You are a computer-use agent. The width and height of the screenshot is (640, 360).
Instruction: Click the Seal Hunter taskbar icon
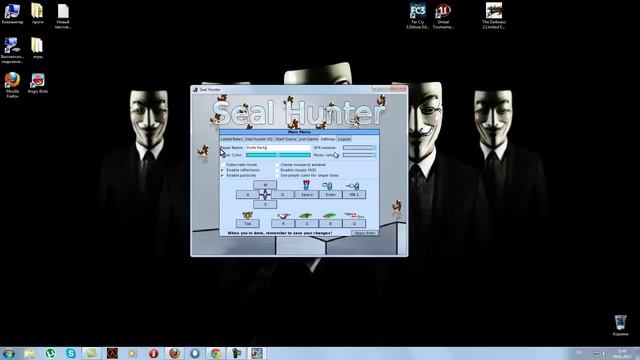(257, 353)
